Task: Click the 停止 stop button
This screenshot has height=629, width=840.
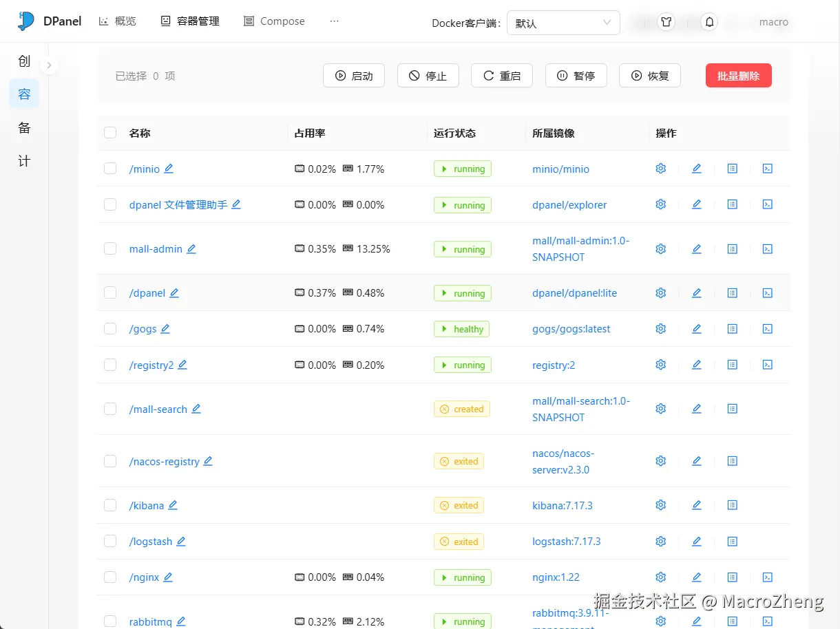Action: tap(428, 76)
